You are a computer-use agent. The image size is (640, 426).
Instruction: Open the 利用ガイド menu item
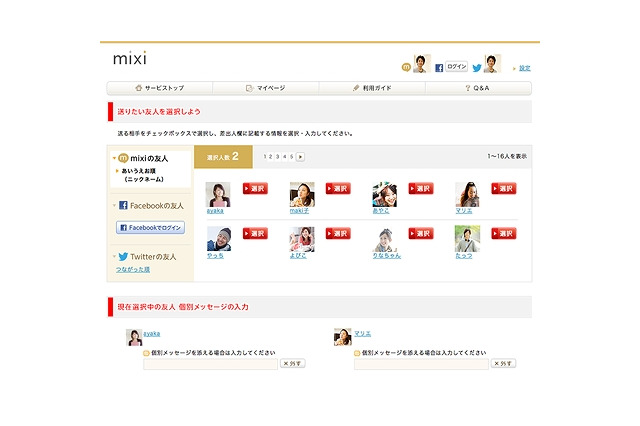click(372, 88)
